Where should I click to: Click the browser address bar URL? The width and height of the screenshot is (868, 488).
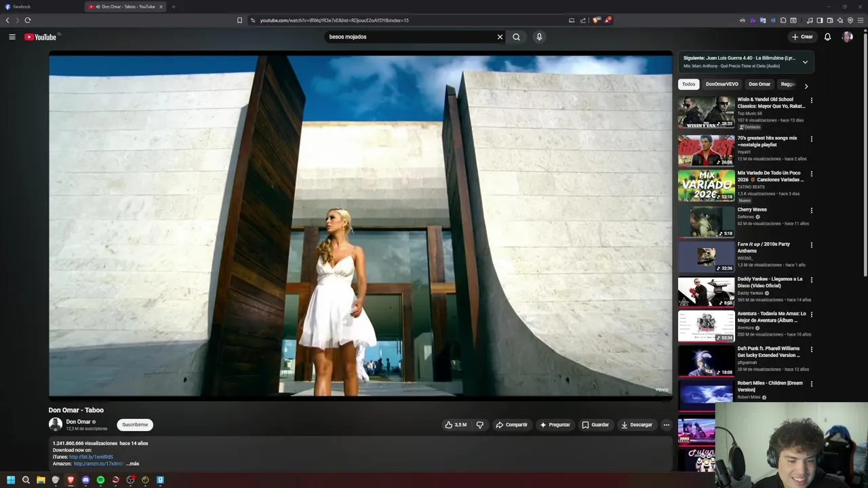334,20
